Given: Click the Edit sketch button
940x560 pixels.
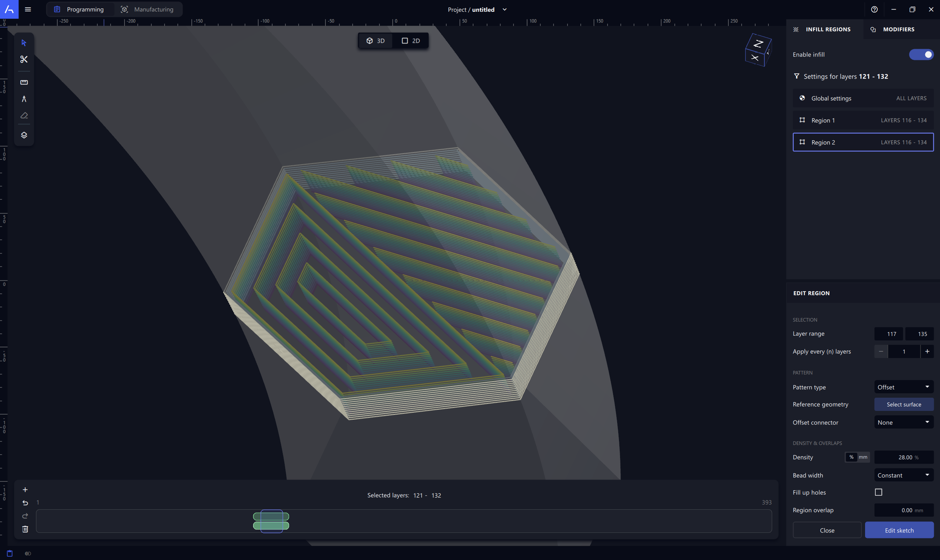Looking at the screenshot, I should click(899, 530).
